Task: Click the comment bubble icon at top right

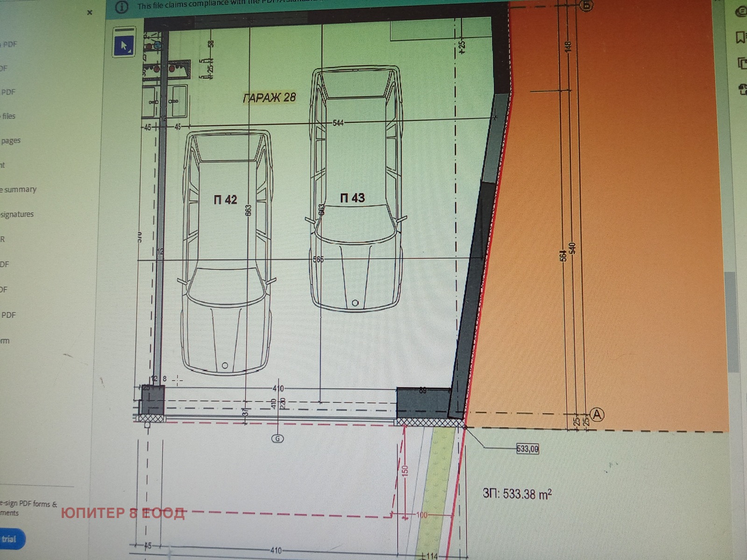Action: click(x=741, y=12)
